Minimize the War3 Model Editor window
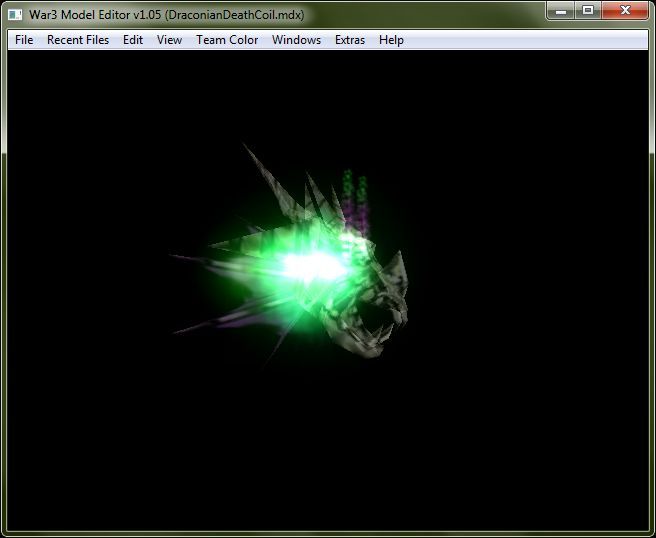Screen dimensions: 656x538 [x=561, y=10]
